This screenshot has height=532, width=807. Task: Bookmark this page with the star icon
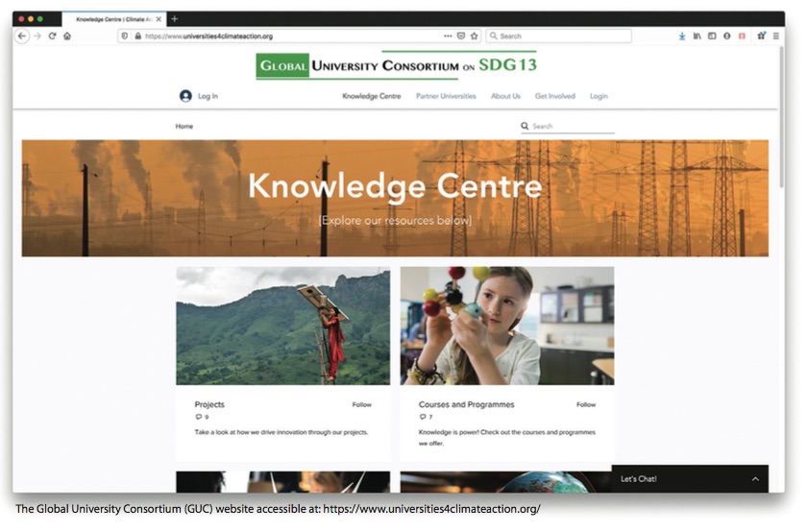(474, 36)
